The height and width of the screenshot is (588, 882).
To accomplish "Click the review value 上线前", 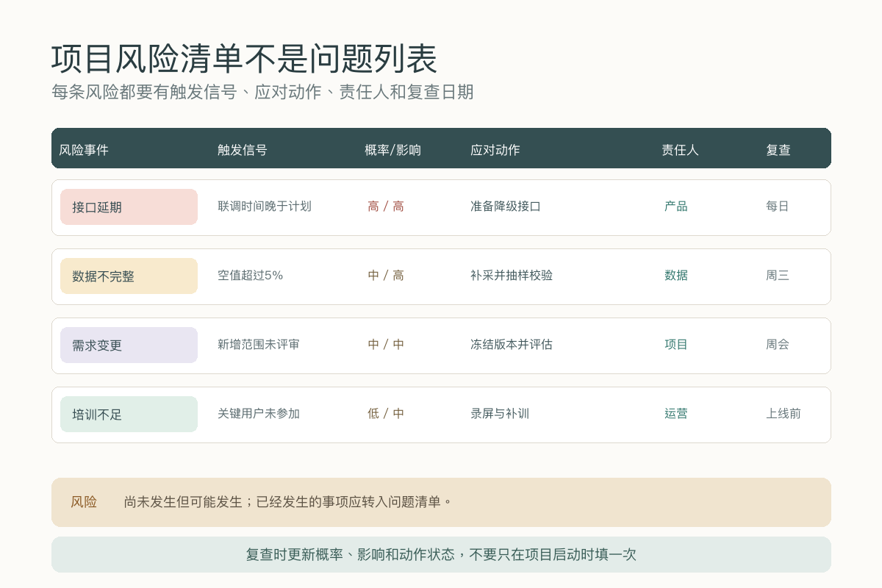I will [784, 414].
